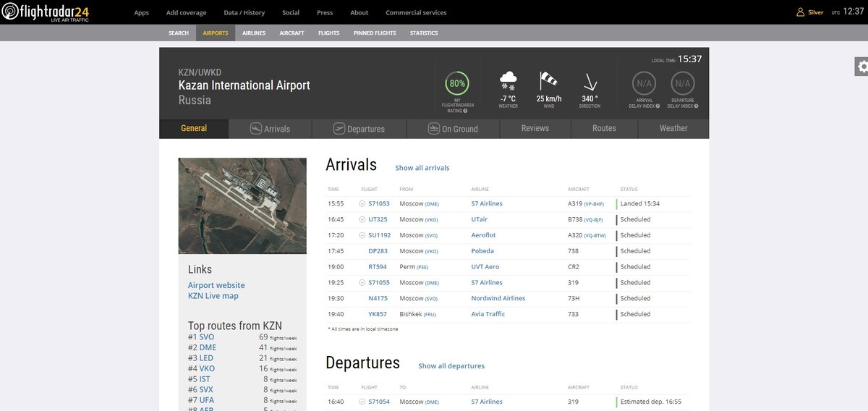Click the weather snow cloud icon
868x411 pixels.
(509, 80)
